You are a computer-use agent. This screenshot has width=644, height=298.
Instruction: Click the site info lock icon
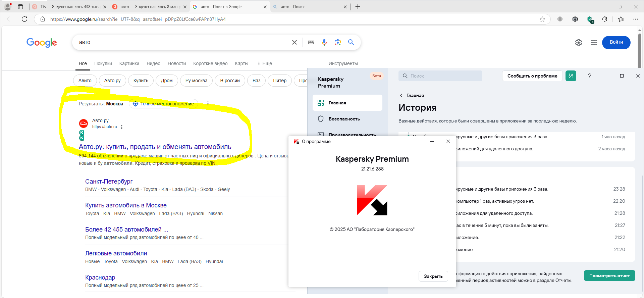pyautogui.click(x=43, y=19)
